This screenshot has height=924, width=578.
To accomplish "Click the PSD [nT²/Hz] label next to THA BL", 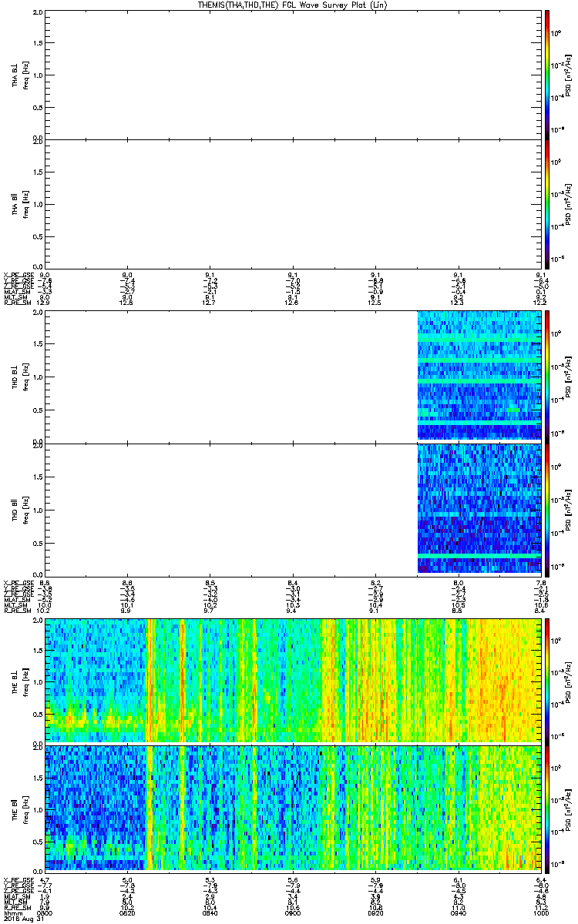I will [x=568, y=74].
